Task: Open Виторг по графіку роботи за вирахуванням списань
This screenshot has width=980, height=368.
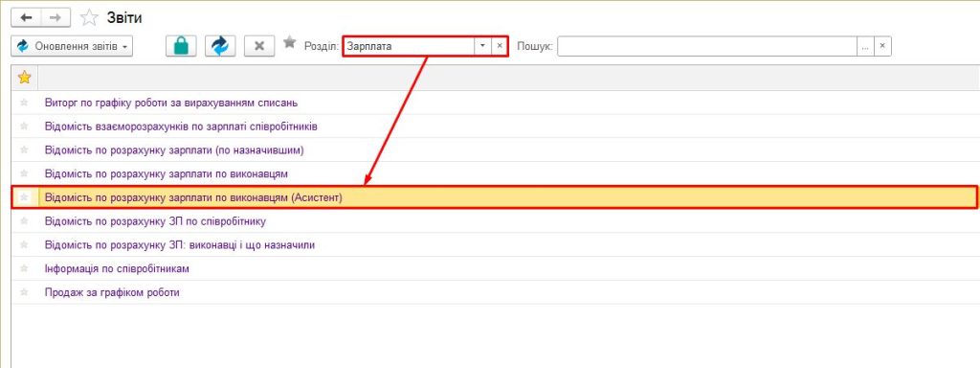Action: [x=171, y=103]
